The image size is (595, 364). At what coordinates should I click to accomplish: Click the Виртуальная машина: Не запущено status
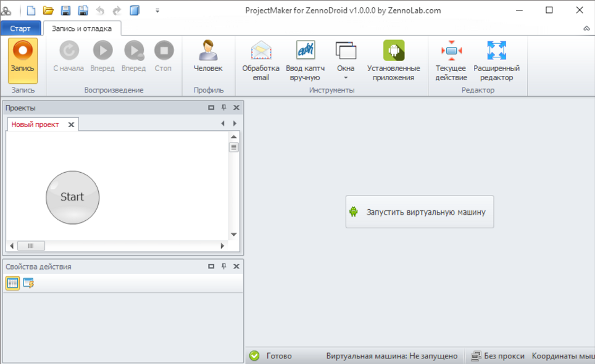[391, 356]
